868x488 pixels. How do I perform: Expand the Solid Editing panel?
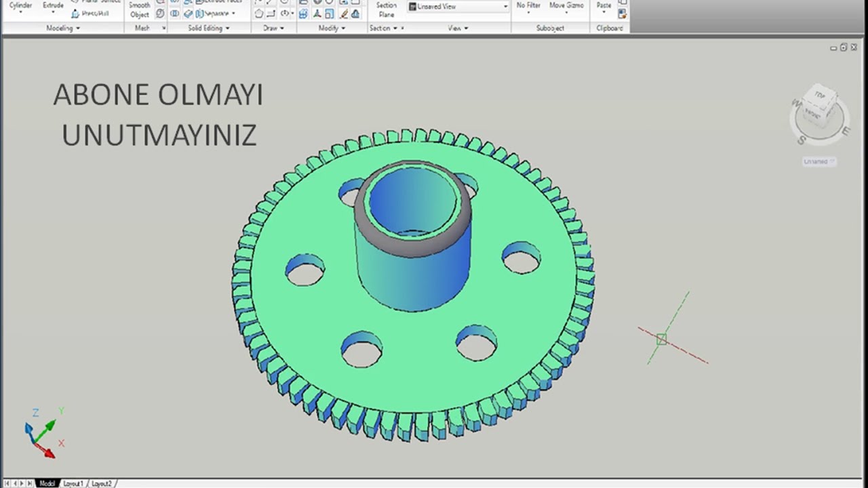(209, 28)
